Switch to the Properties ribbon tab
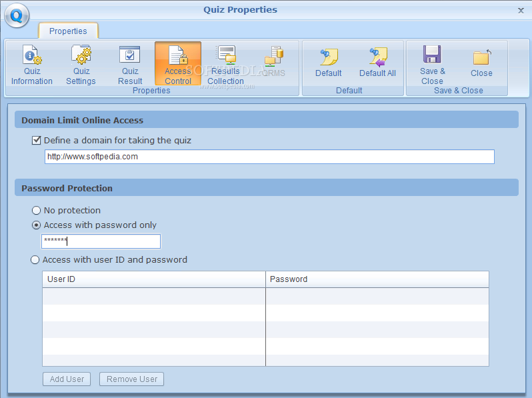The height and width of the screenshot is (398, 532). 68,31
